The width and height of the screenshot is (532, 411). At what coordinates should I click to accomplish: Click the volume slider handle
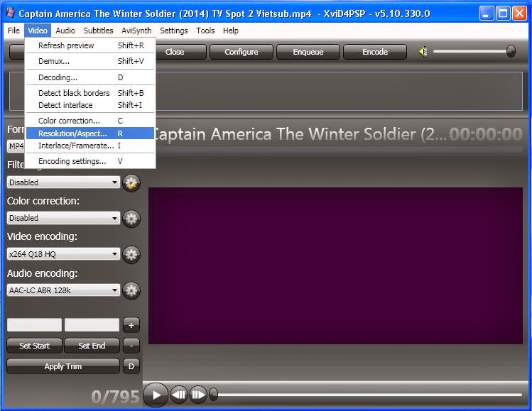(511, 52)
